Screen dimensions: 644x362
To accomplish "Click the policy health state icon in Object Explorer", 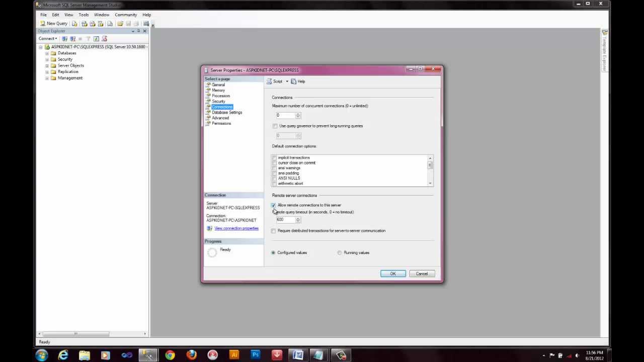I will click(104, 39).
